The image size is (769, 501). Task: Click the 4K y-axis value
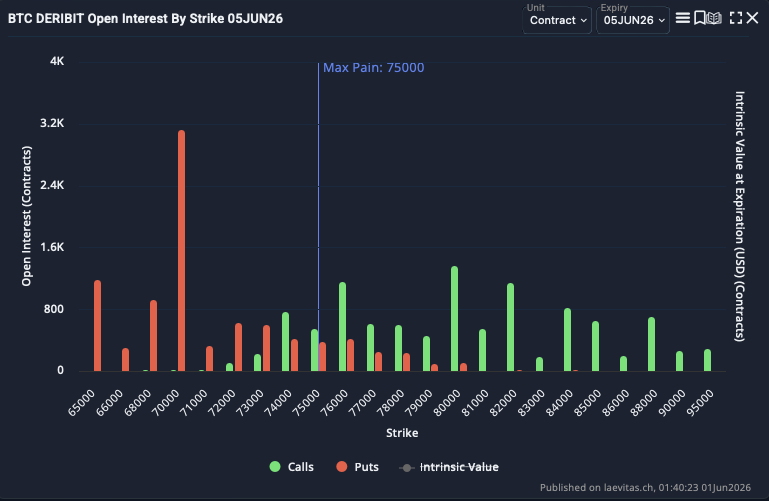(x=57, y=61)
